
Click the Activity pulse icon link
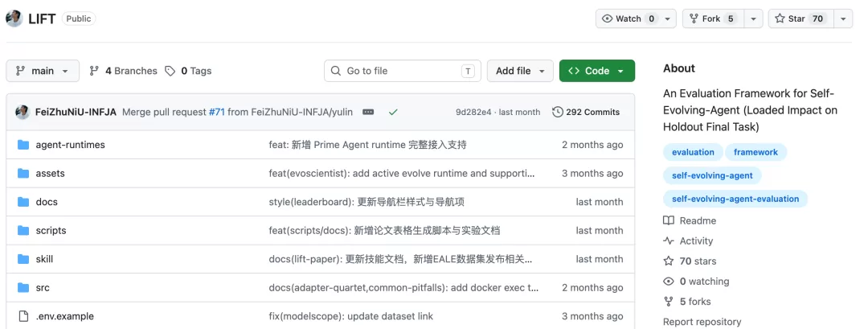[x=669, y=241]
